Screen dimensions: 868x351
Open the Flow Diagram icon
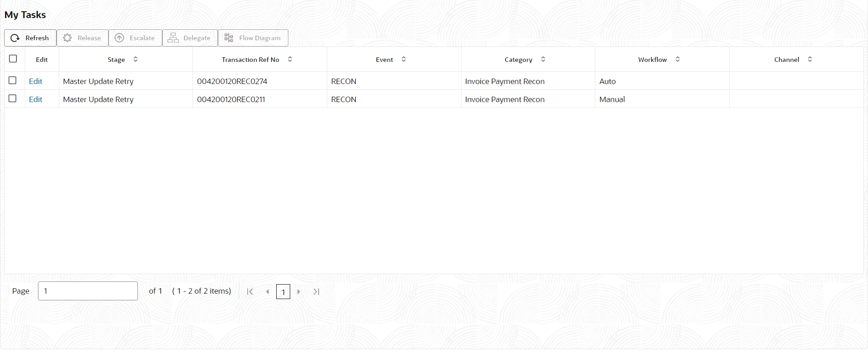229,38
